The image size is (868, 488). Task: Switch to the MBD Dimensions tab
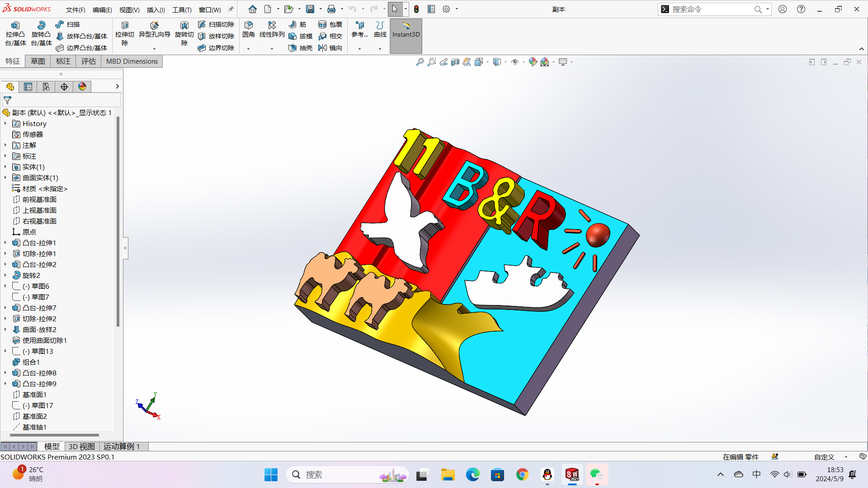tap(132, 61)
